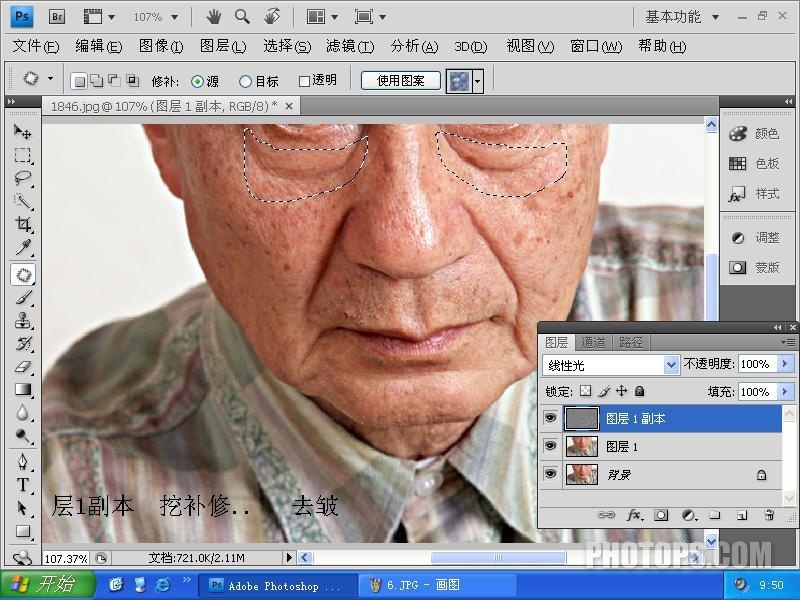This screenshot has height=600, width=800.
Task: Select the Gradient tool
Action: click(22, 389)
